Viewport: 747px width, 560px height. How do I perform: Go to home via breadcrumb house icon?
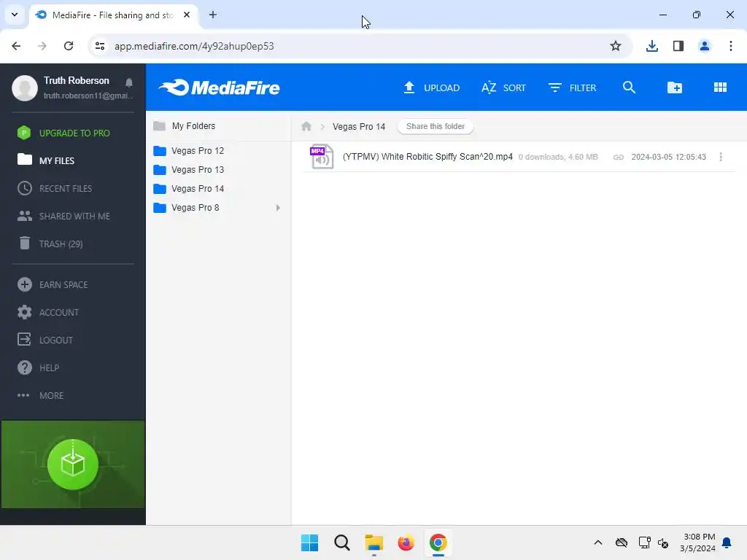click(x=306, y=126)
